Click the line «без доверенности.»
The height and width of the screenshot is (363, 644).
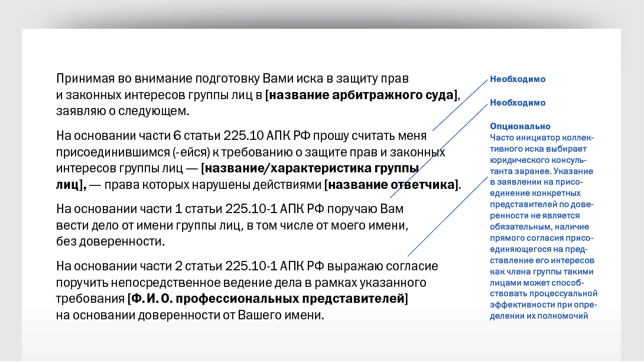click(110, 241)
